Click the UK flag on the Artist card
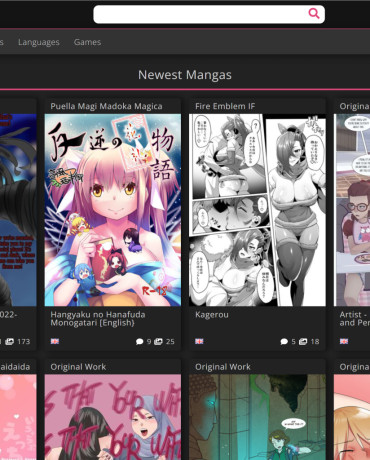 [x=344, y=341]
